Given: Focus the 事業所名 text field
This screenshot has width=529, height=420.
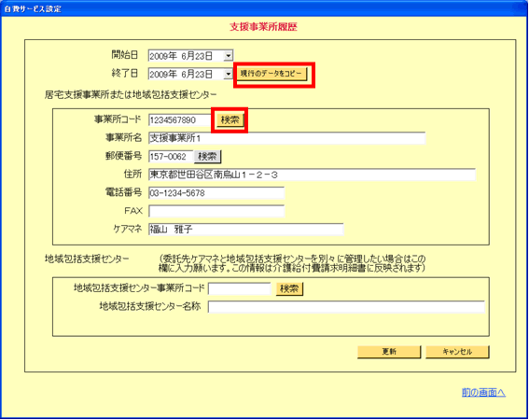Looking at the screenshot, I should (x=286, y=138).
